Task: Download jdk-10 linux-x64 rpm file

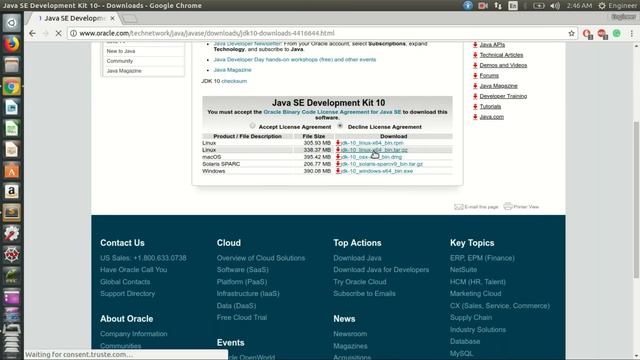Action: [372, 143]
